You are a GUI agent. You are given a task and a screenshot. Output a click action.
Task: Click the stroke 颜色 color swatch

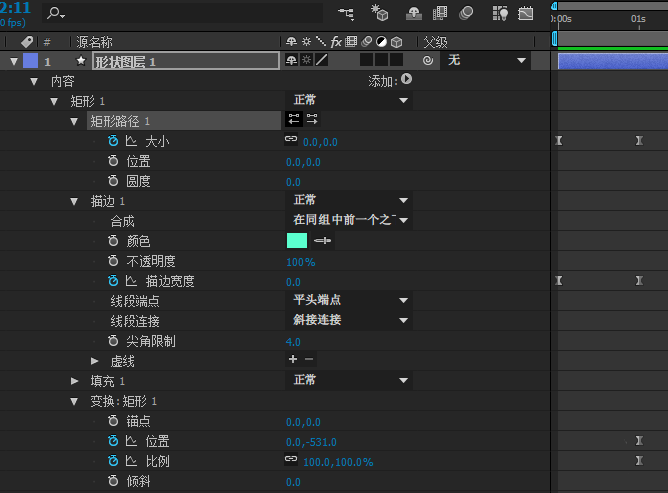coord(297,241)
